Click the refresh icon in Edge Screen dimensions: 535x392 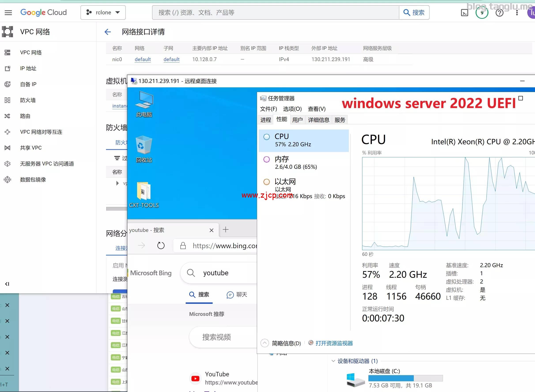point(161,246)
